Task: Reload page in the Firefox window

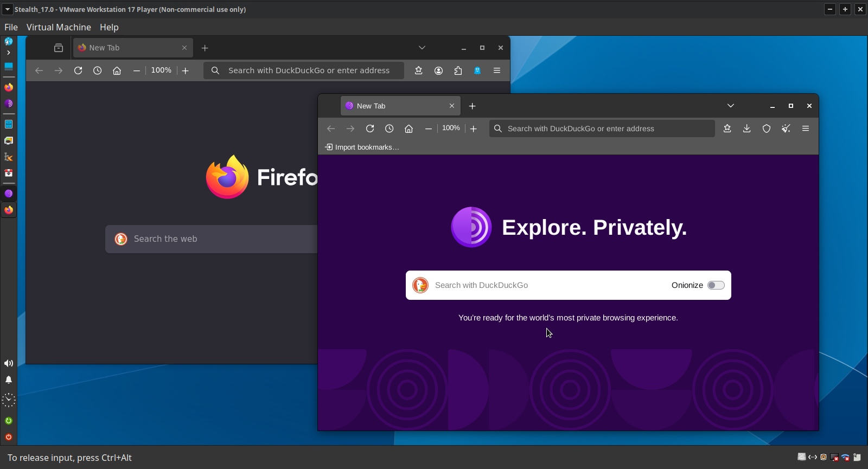Action: [x=78, y=70]
